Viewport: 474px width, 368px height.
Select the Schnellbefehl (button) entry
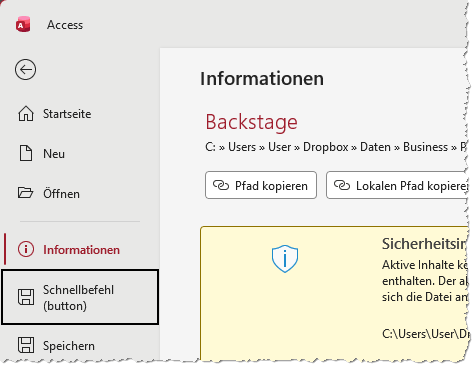click(80, 297)
